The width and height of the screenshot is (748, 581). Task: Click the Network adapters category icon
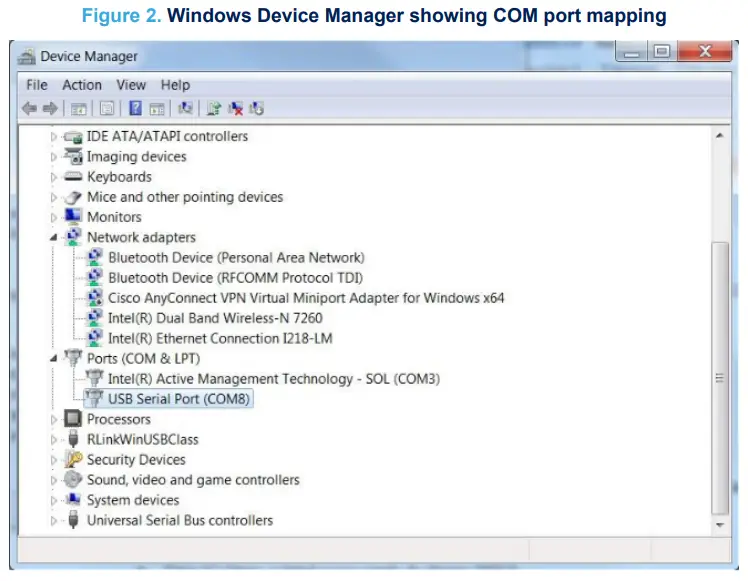(x=73, y=237)
